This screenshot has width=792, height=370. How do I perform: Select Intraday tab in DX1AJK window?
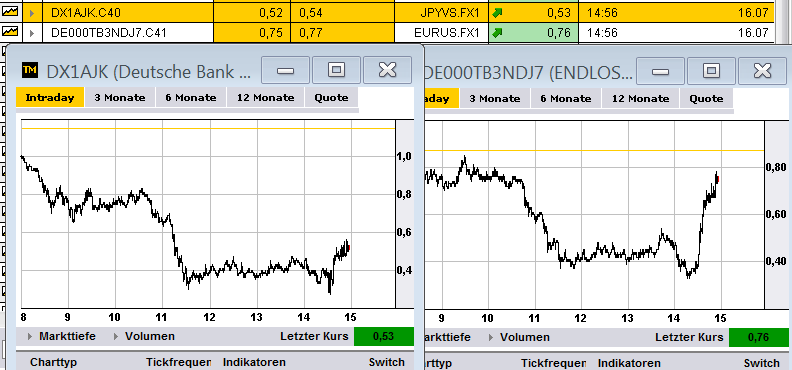point(50,97)
